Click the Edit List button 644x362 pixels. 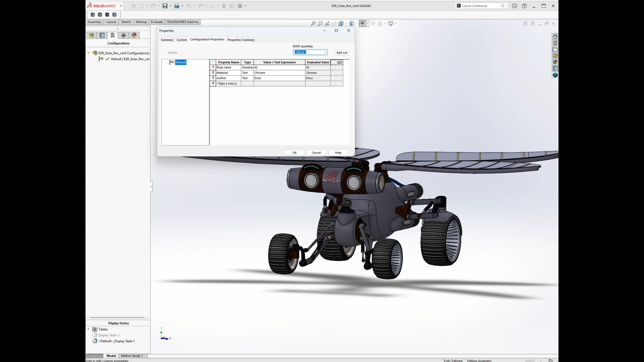[x=342, y=53]
